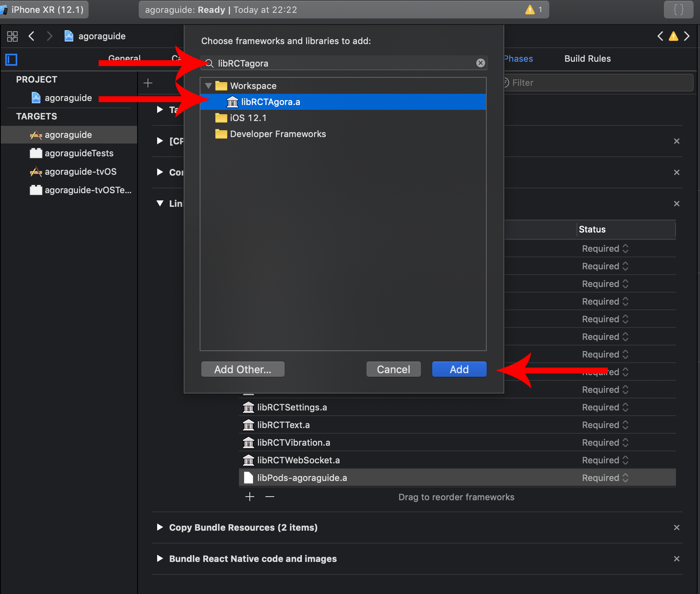Screen dimensions: 700x594
Task: Click the yellow warning icon in jump bar
Action: pos(674,36)
